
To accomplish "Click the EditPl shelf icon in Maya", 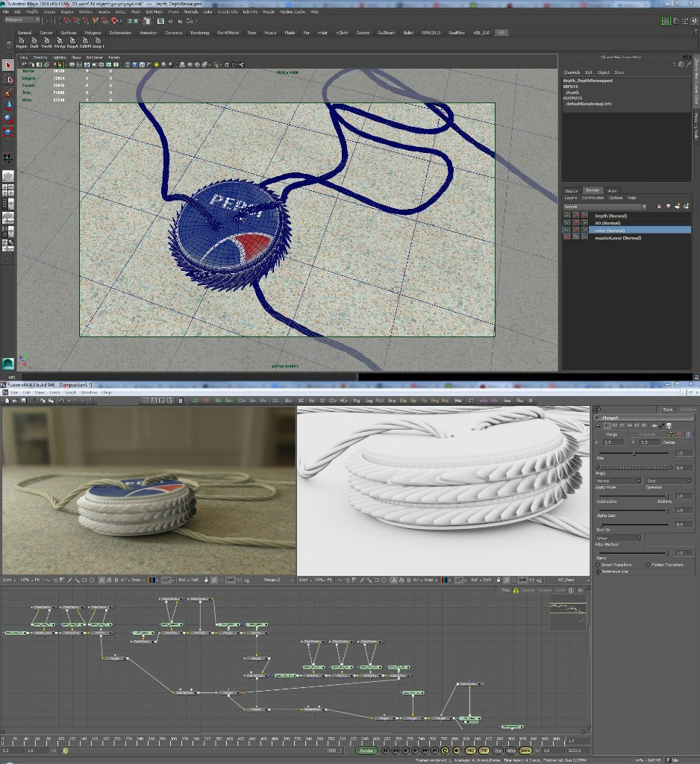I will click(x=85, y=43).
